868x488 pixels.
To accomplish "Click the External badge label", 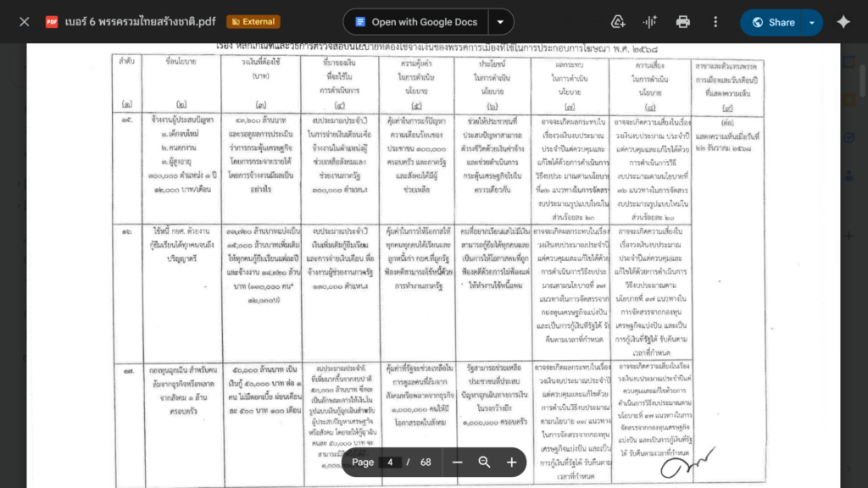I will tap(253, 22).
